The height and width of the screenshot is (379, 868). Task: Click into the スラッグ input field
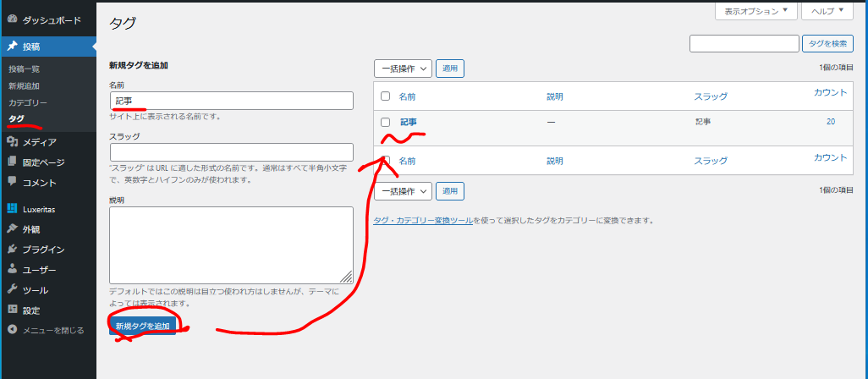(x=231, y=152)
